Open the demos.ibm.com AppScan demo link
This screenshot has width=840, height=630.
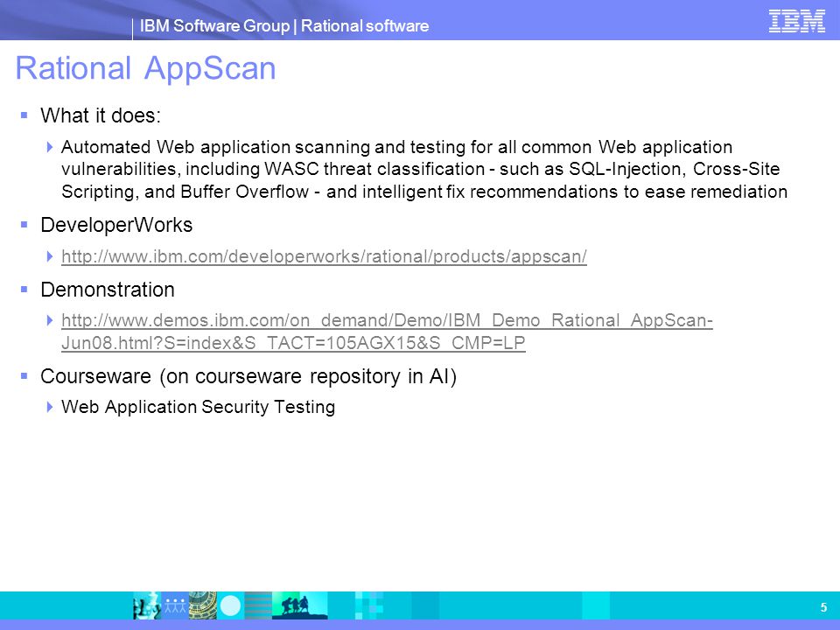click(387, 332)
